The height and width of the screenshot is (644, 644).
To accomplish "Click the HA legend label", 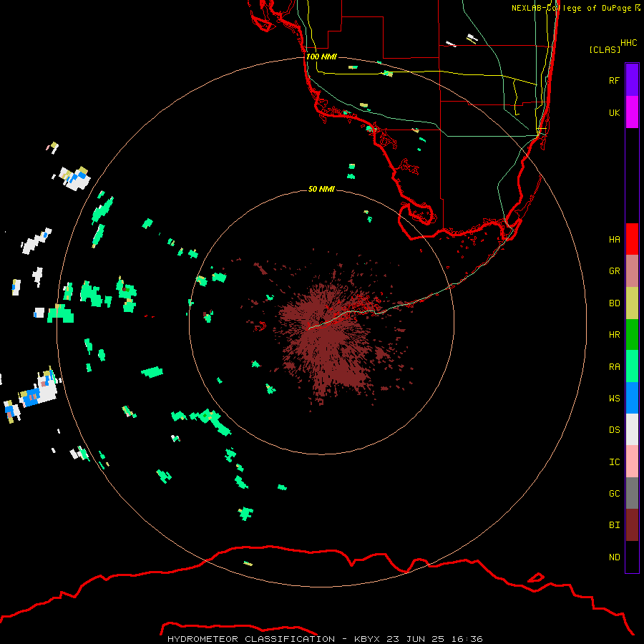I will click(x=614, y=239).
